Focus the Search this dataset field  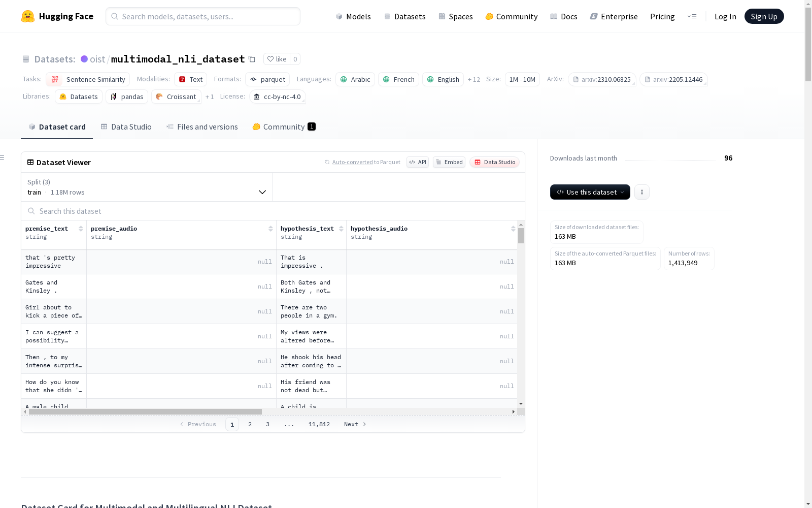(273, 211)
